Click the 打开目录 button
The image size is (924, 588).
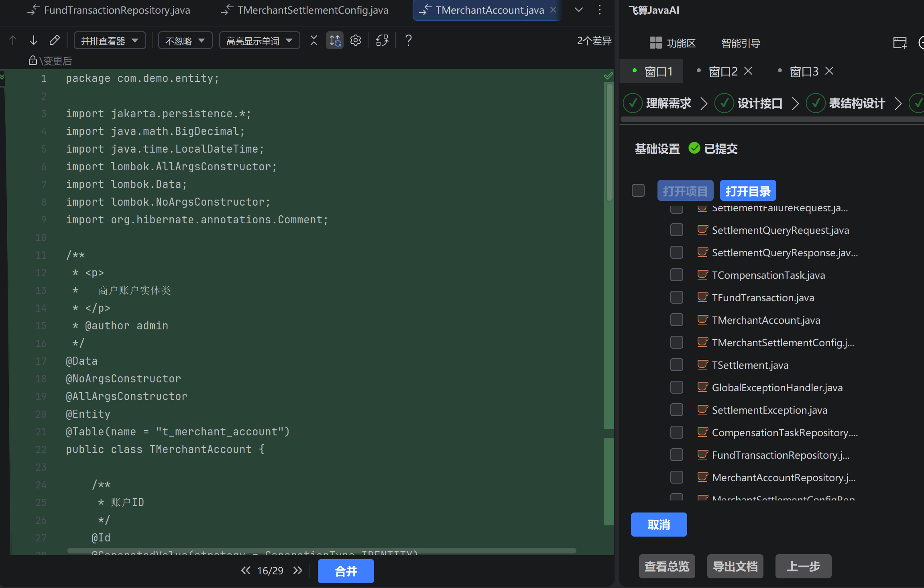[x=748, y=190]
